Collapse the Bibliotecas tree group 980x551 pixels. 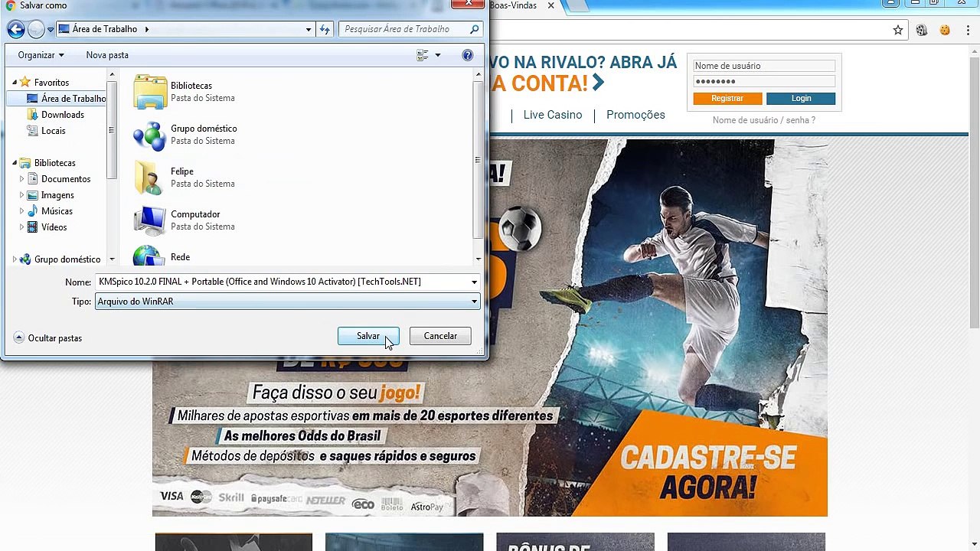pyautogui.click(x=14, y=163)
